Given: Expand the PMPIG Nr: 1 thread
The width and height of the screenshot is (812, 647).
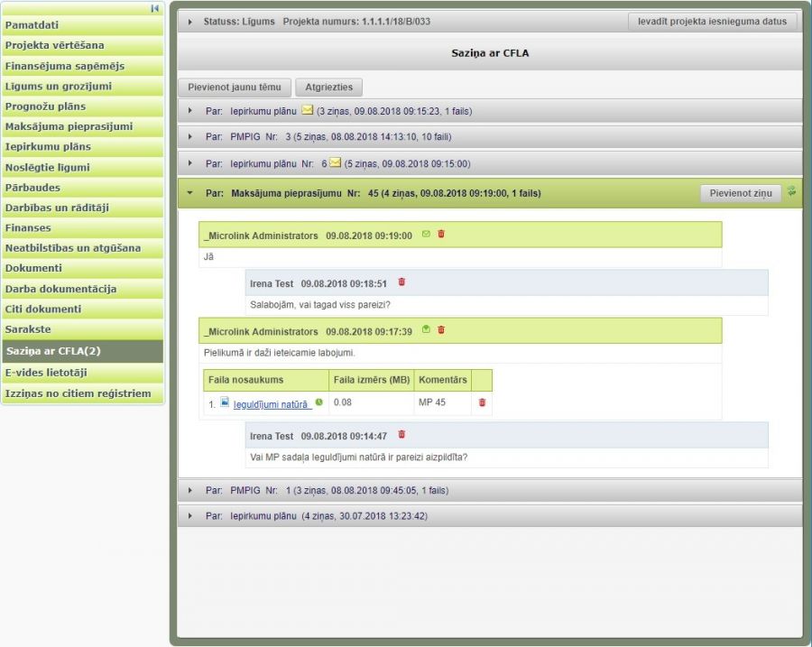Looking at the screenshot, I should tap(190, 490).
